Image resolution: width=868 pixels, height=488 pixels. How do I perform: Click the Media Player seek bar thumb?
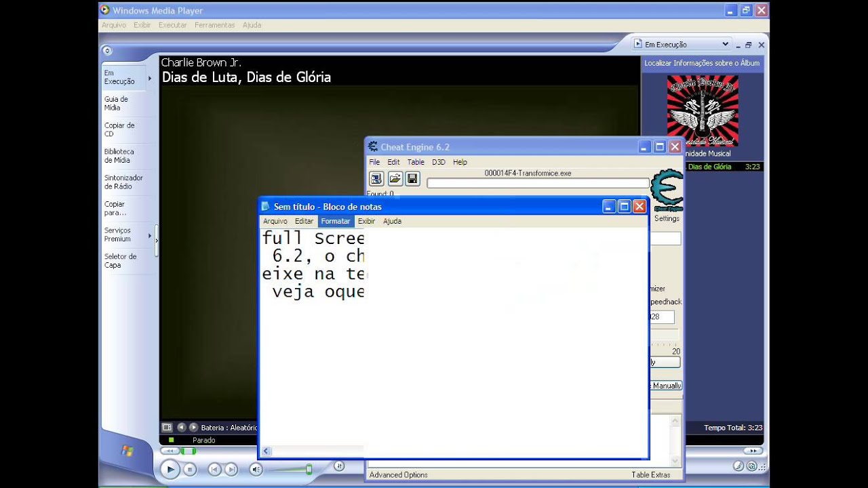coord(189,451)
